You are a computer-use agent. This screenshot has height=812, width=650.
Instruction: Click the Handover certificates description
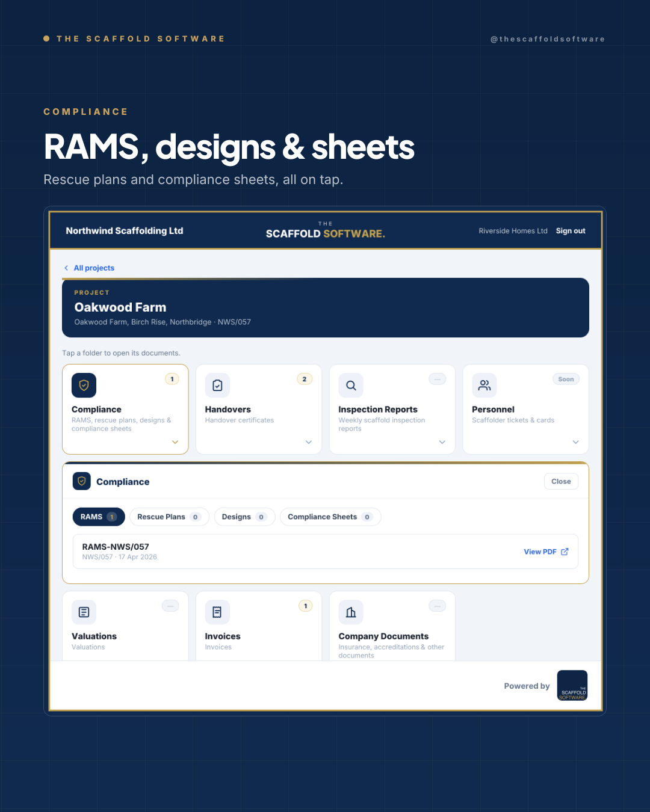pos(240,420)
